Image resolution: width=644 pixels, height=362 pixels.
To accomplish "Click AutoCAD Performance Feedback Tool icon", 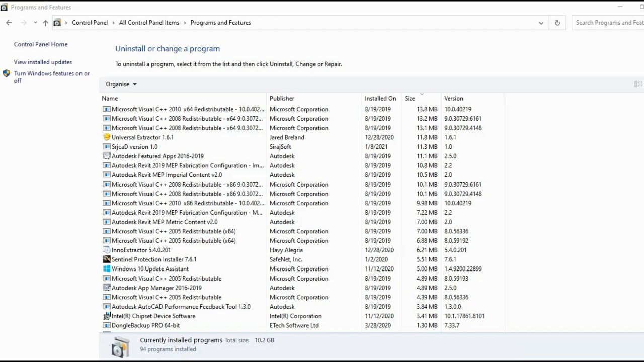I will (x=106, y=307).
